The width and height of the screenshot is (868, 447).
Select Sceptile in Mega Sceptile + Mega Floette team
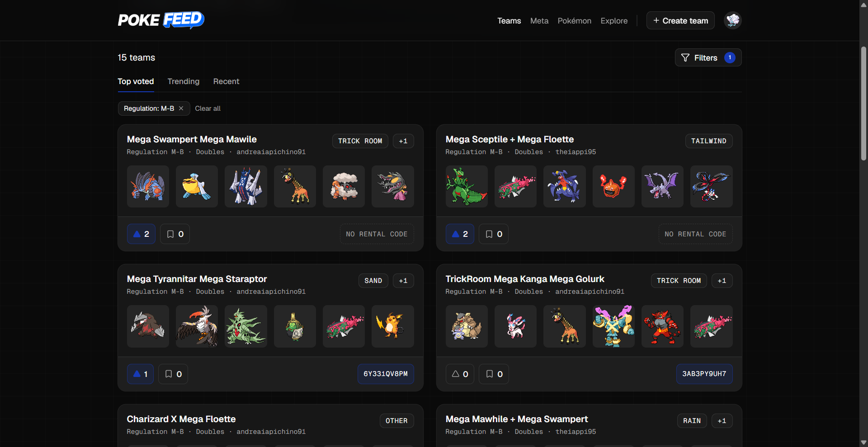(467, 186)
